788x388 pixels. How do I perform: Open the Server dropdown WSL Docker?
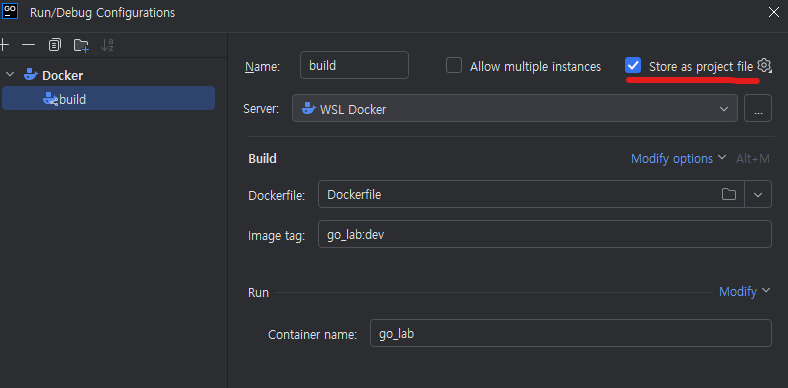click(515, 108)
